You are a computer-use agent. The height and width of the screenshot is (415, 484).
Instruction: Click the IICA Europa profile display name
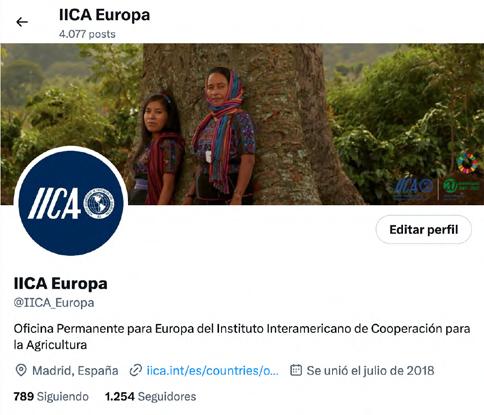coord(60,284)
